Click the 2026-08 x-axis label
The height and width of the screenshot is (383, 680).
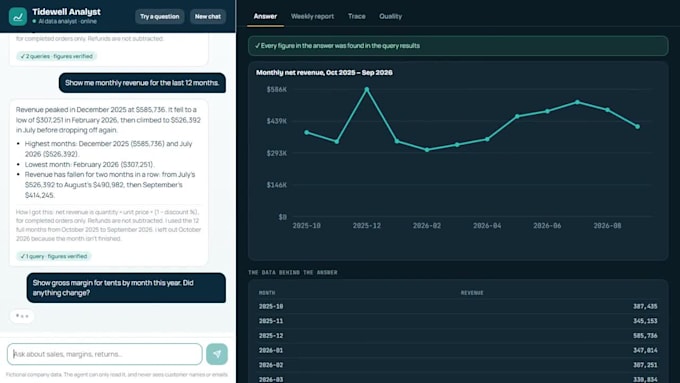click(607, 226)
